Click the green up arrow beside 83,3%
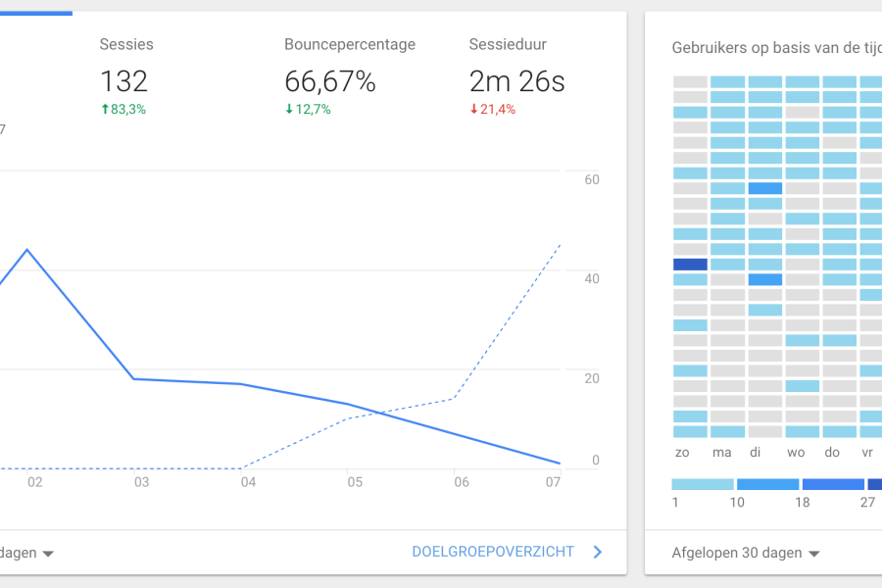Screen dimensions: 882x588 pyautogui.click(x=105, y=109)
